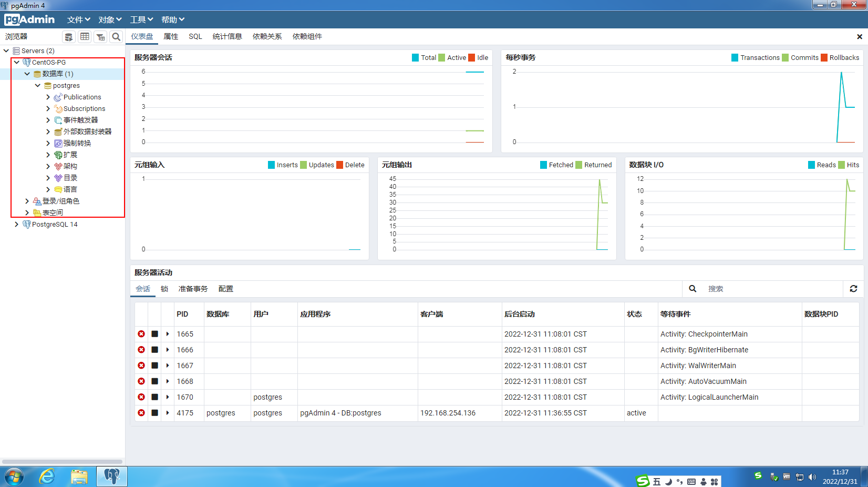
Task: Refresh the 服务器活动 panel
Action: [853, 289]
